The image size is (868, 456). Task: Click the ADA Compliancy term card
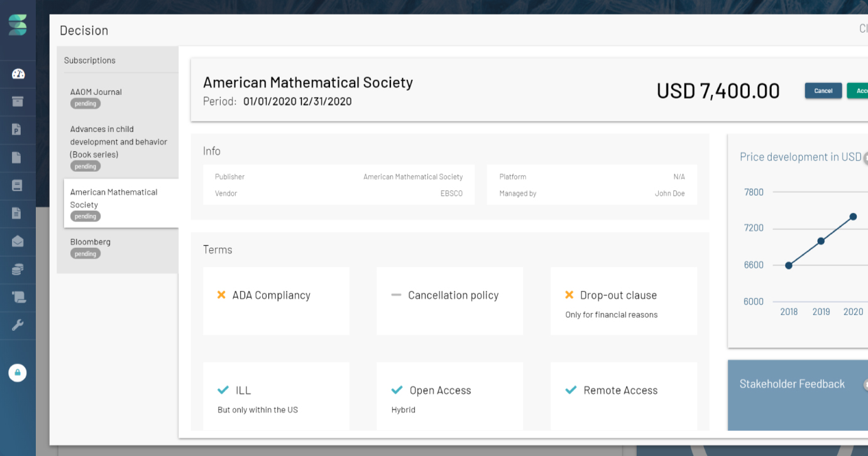coord(277,301)
